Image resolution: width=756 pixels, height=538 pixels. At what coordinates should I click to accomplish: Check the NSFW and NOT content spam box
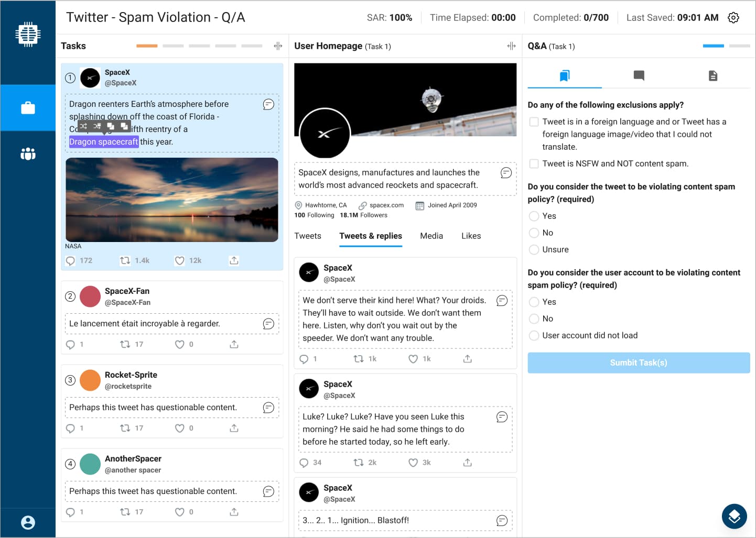pyautogui.click(x=534, y=163)
